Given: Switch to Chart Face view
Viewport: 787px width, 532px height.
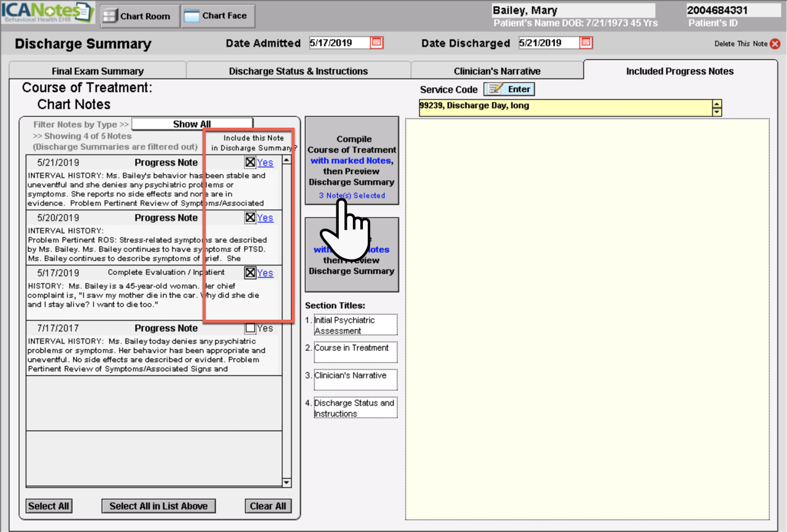Looking at the screenshot, I should coord(217,16).
